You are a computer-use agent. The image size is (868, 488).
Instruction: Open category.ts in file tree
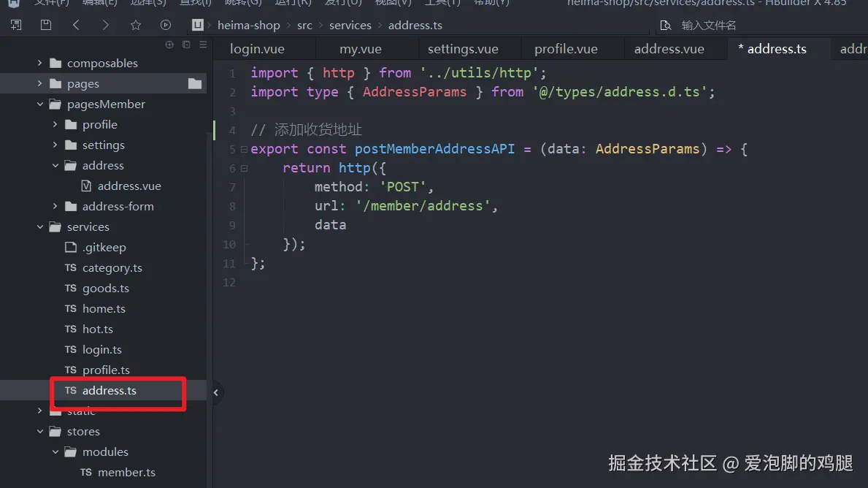[112, 267]
